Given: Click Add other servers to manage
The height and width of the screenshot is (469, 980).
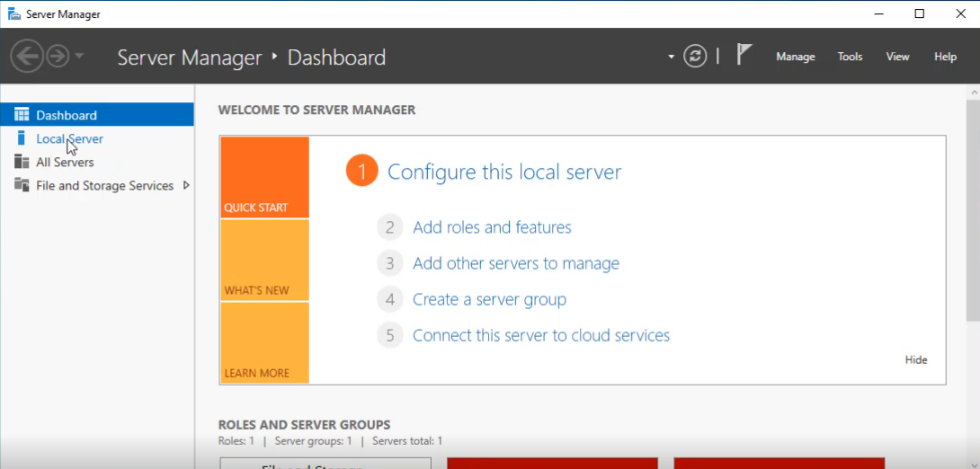Looking at the screenshot, I should point(516,263).
